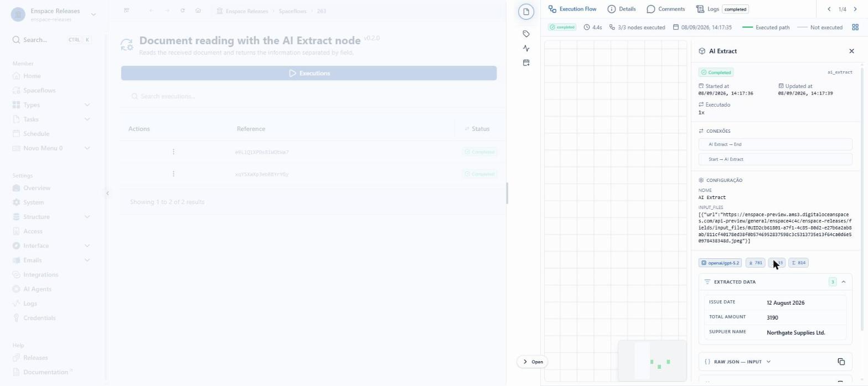The height and width of the screenshot is (386, 868).
Task: Click the sidebar Search field
Action: [52, 40]
